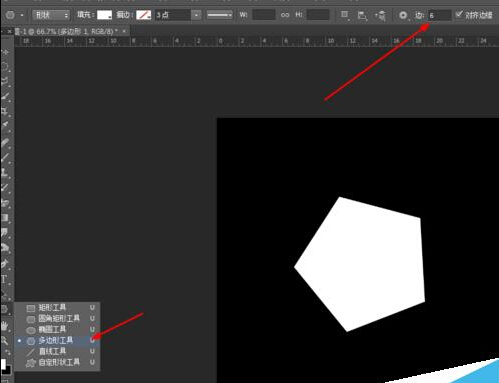Toggle the 对齐边缘 checkbox
The height and width of the screenshot is (383, 499).
[459, 14]
